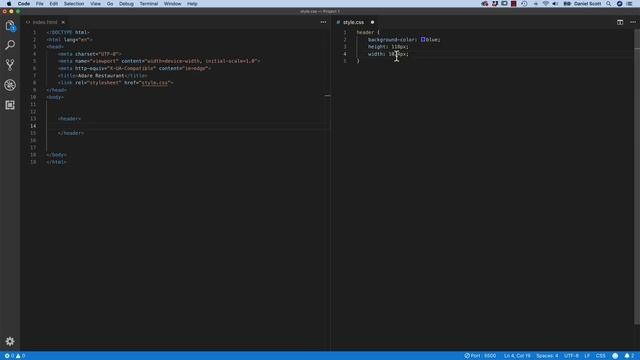Change language mode via CSS
Viewport: 640px width, 360px height.
pyautogui.click(x=600, y=356)
